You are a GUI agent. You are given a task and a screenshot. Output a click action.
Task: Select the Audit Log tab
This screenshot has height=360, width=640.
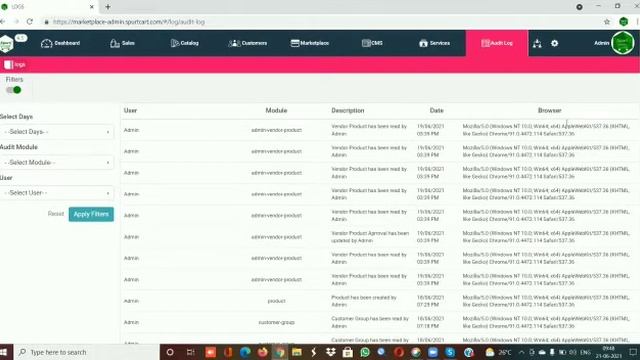click(497, 43)
